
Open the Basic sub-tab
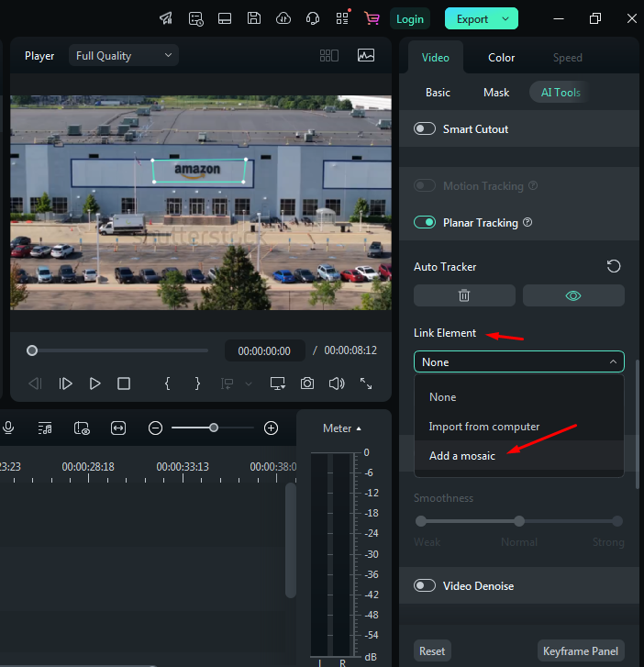tap(438, 93)
